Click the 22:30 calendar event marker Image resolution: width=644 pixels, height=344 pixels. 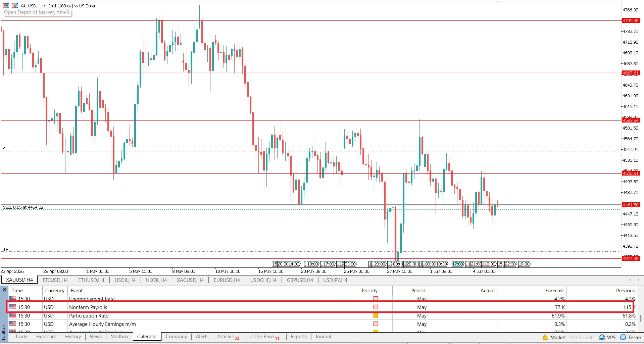(510, 264)
